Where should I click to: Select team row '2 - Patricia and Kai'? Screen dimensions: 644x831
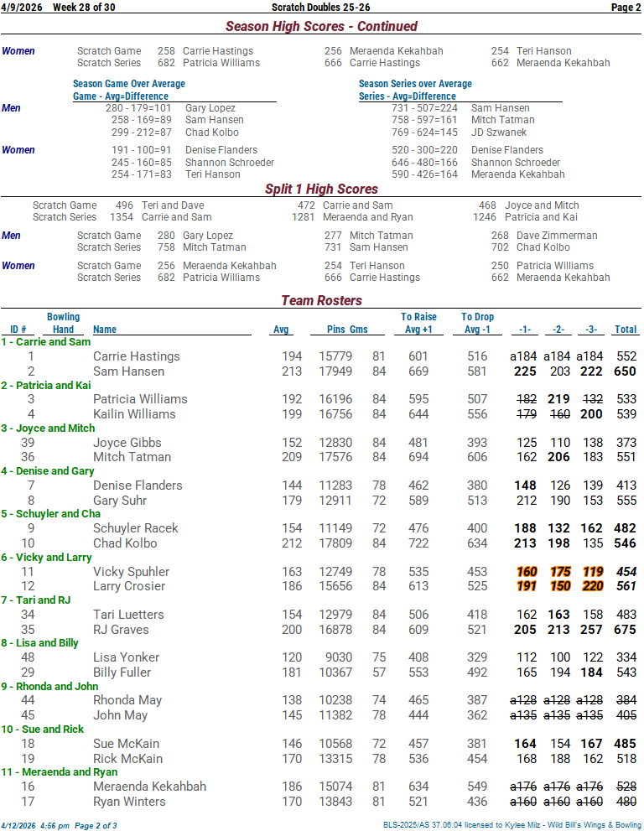tap(46, 385)
